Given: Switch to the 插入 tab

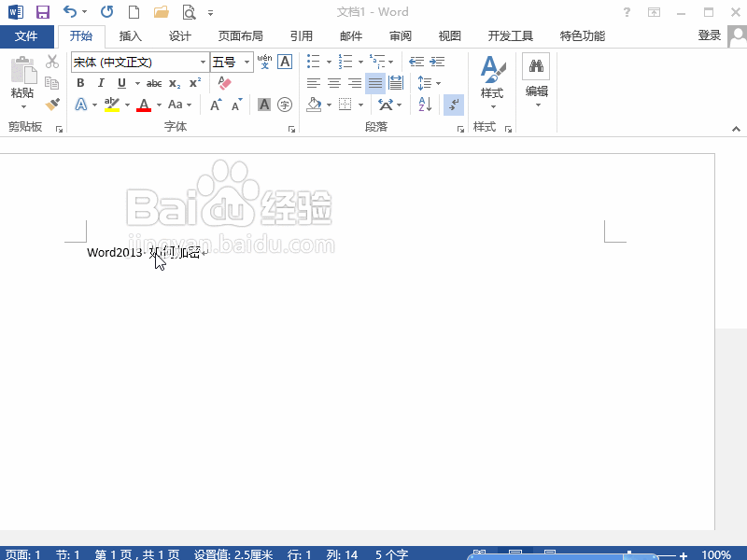Looking at the screenshot, I should (x=130, y=36).
